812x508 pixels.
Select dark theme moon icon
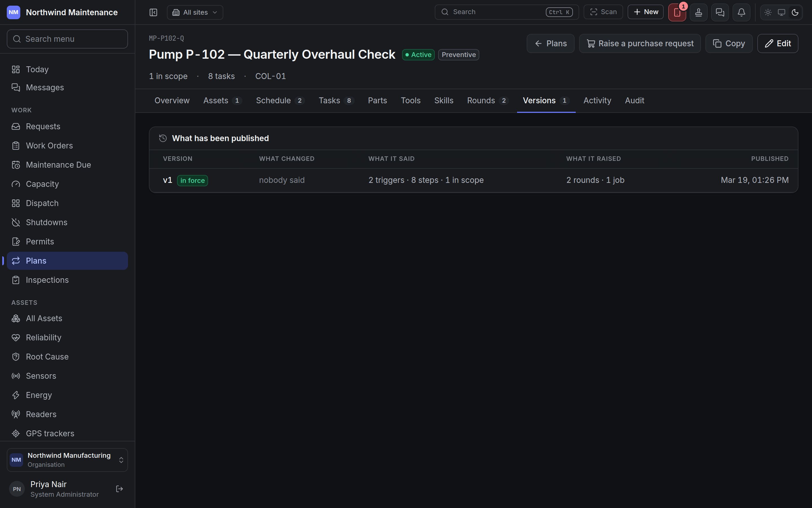coord(795,12)
